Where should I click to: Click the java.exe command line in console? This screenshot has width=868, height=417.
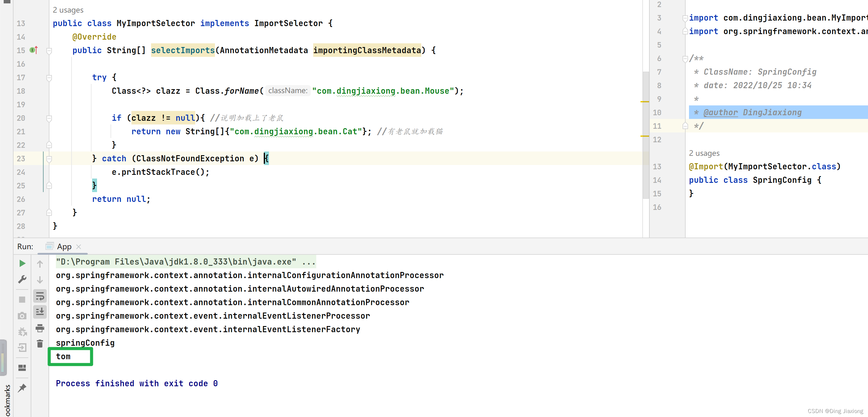pos(186,262)
